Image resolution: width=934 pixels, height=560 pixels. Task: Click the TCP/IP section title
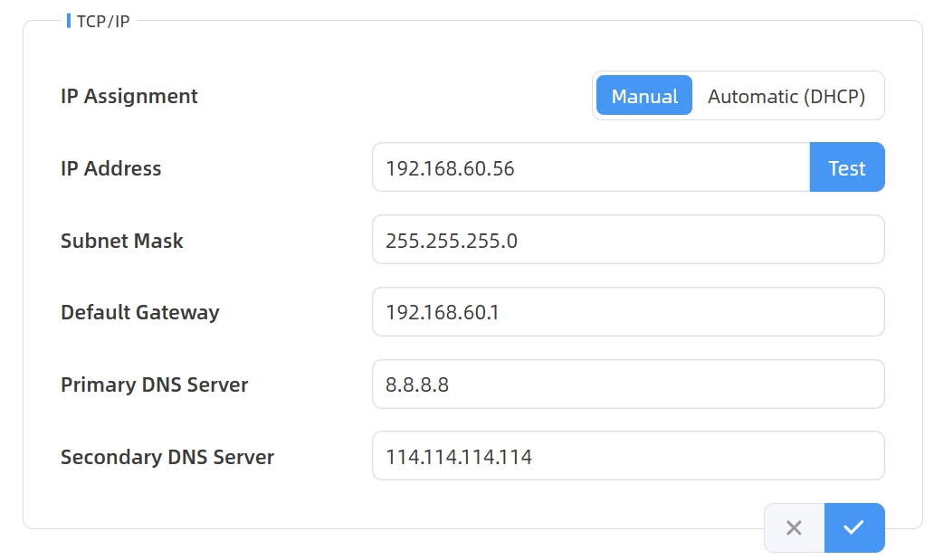pyautogui.click(x=102, y=21)
